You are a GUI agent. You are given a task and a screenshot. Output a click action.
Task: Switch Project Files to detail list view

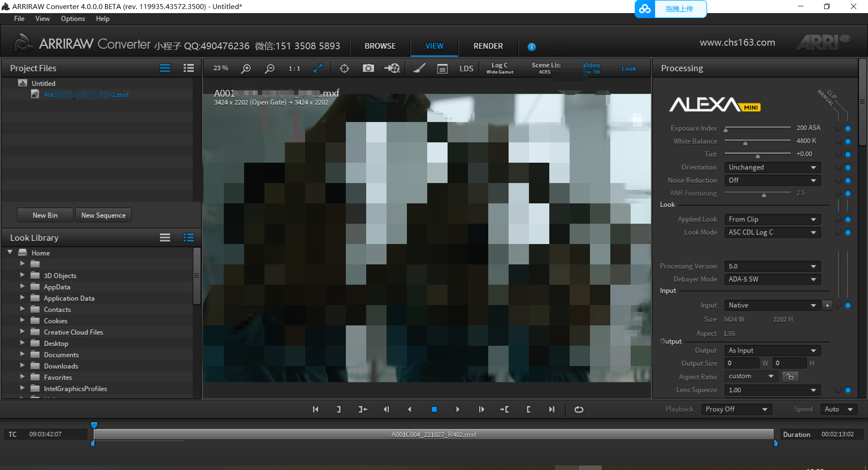click(x=189, y=68)
